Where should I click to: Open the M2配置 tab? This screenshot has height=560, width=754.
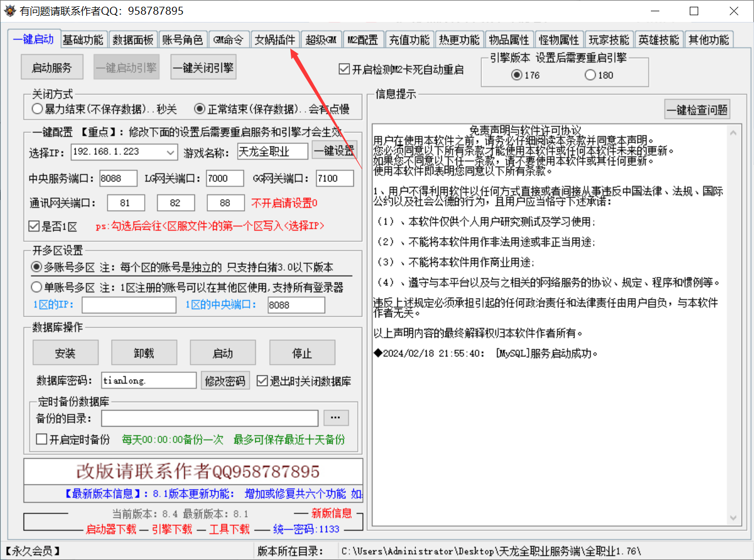point(363,40)
